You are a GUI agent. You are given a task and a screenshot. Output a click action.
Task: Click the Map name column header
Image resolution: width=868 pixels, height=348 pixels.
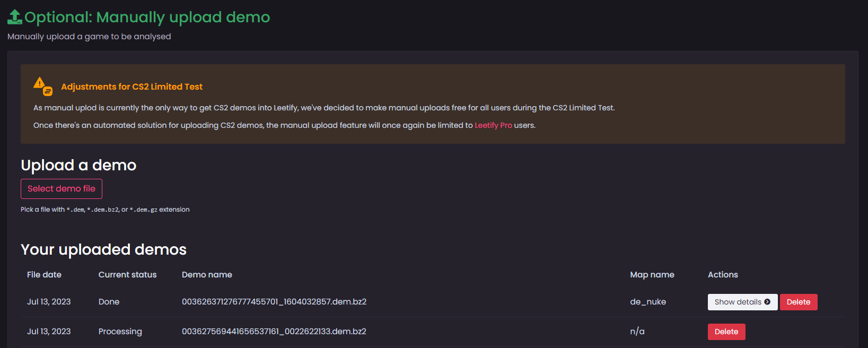pos(652,275)
